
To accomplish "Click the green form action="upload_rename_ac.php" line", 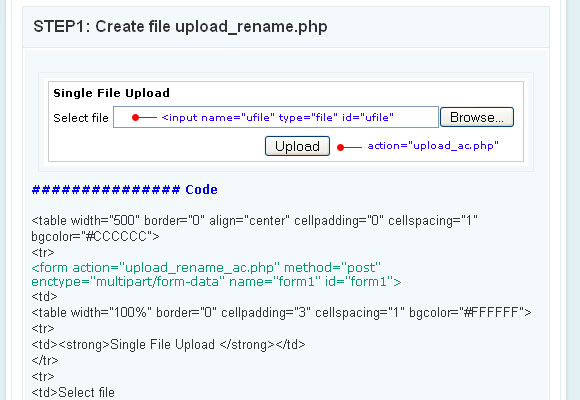I will point(206,267).
